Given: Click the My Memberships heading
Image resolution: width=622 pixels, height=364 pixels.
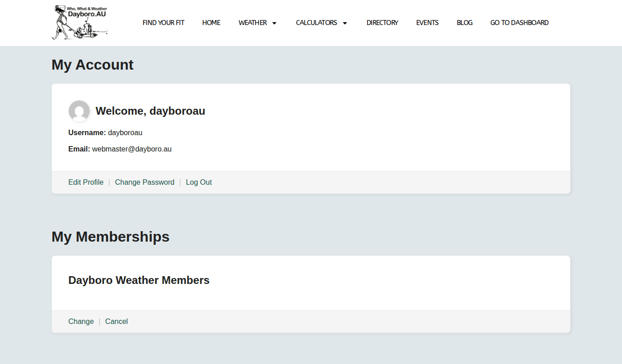Looking at the screenshot, I should 111,237.
